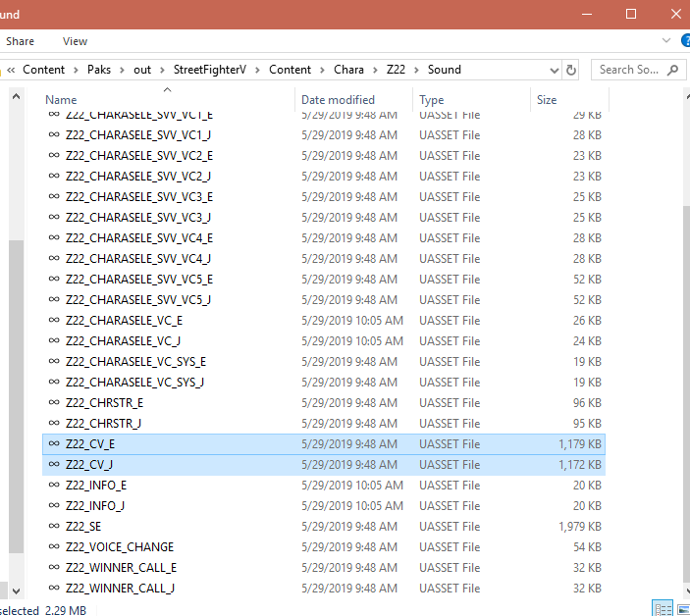Expand the chevron after Paks breadcrumb
690x616 pixels.
(122, 70)
